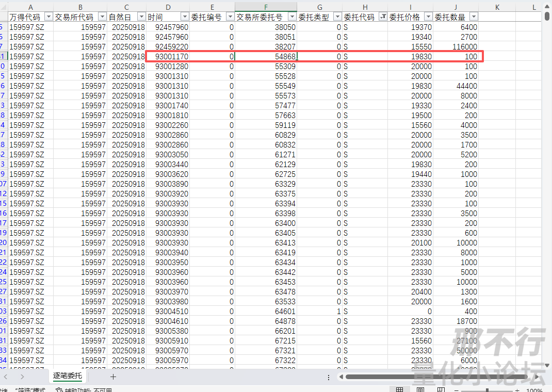Screen dimensions: 552x392
Task: Open the 委托数量 filter dropdown
Action: click(474, 17)
